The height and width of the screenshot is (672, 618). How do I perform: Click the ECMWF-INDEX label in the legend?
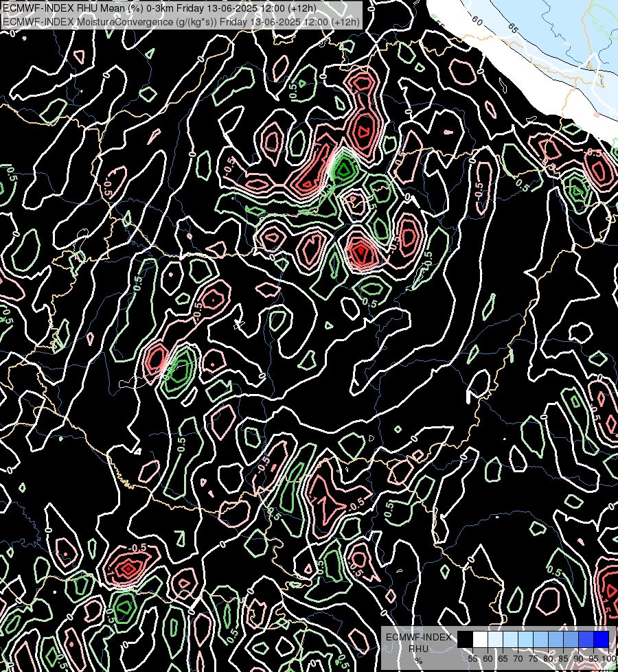[x=419, y=637]
